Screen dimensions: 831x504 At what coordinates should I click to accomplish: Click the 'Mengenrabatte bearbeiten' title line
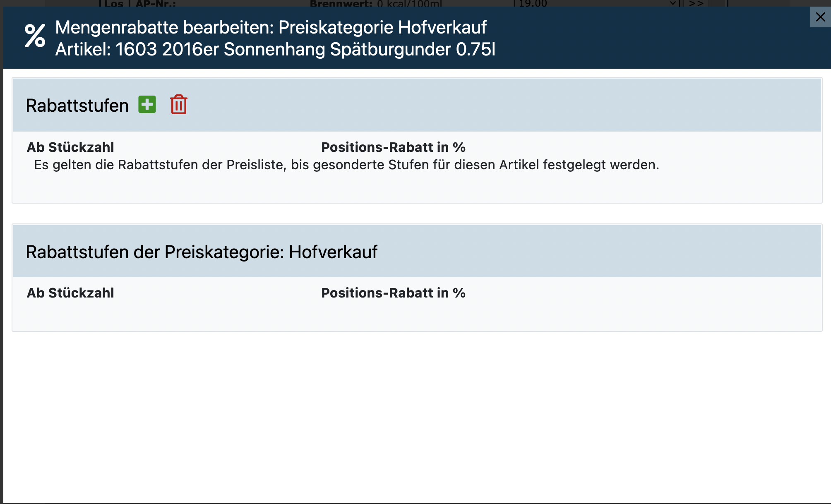click(271, 28)
